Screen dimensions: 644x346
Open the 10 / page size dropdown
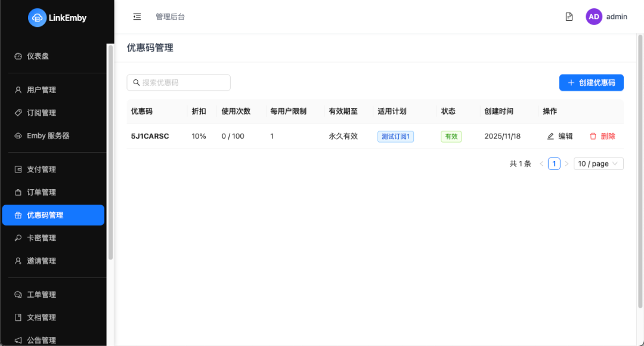pos(598,163)
